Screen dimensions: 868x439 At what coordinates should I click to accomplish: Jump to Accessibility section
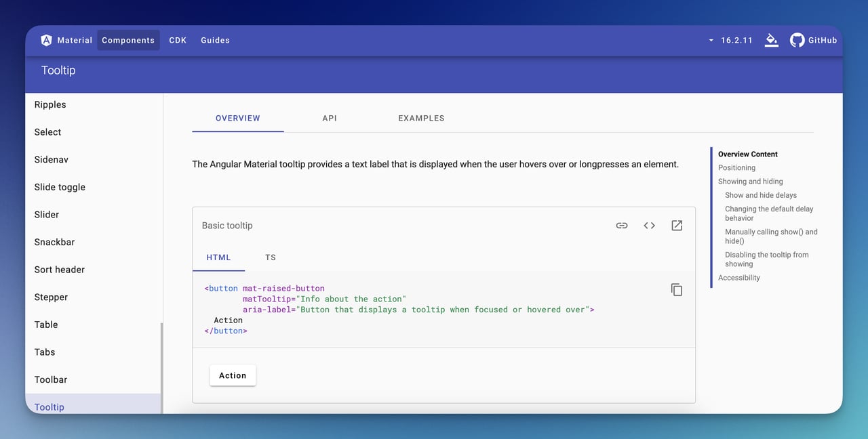click(739, 278)
